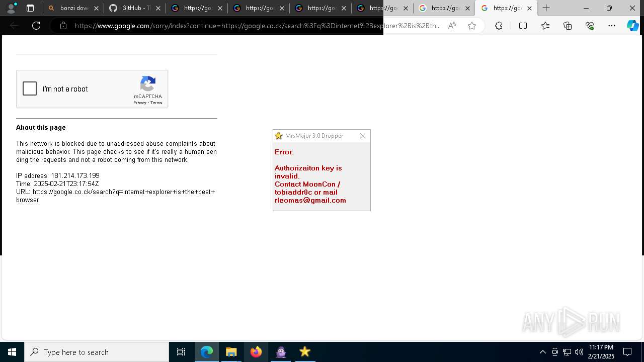Open the Windows Start menu

point(12,352)
